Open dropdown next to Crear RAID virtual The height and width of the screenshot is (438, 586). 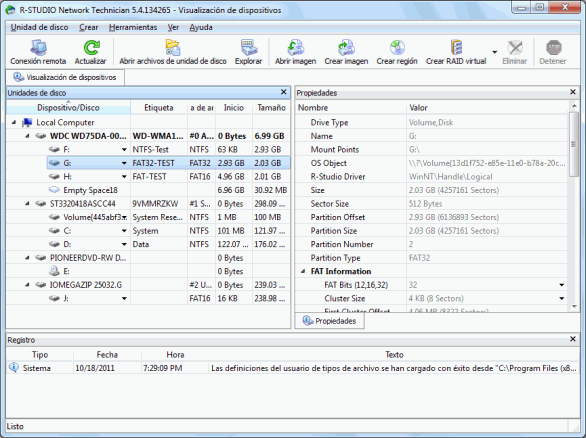tap(494, 52)
